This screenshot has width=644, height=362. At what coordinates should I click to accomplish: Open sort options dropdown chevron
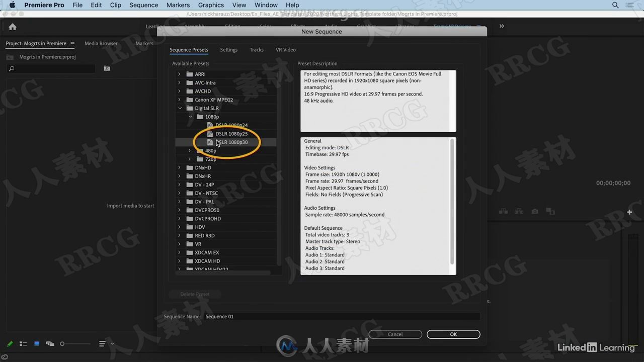point(112,344)
